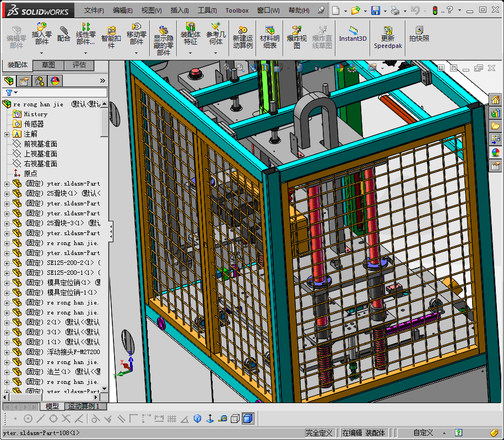
Task: Open dropdown arrow under 参考几何体
Action: point(216,53)
